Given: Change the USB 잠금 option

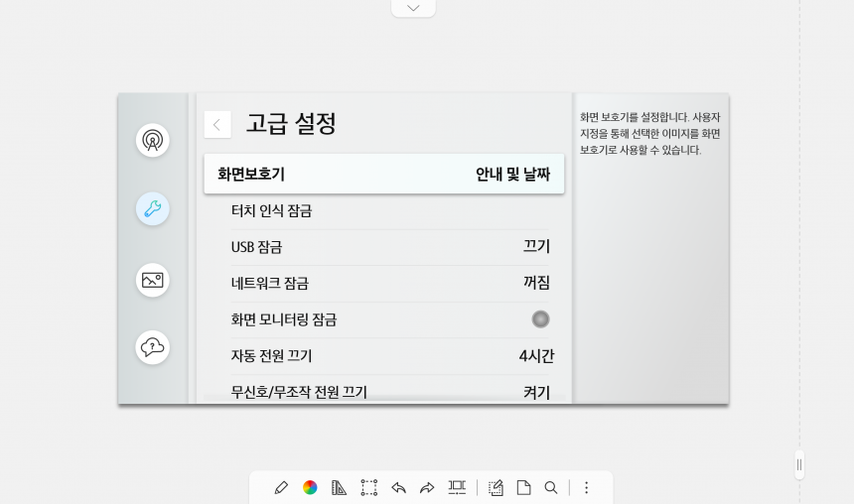Looking at the screenshot, I should pyautogui.click(x=390, y=247).
